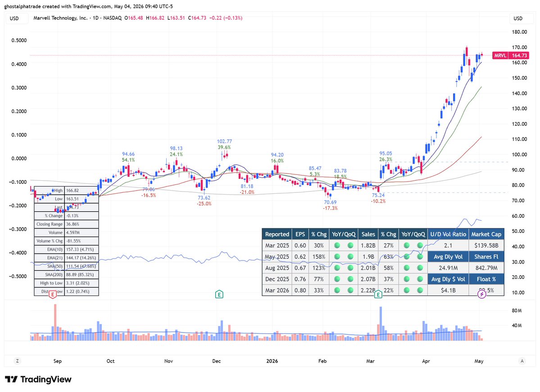Click the Avg Dly $ Vol header cell
The height and width of the screenshot is (392, 540).
(448, 279)
